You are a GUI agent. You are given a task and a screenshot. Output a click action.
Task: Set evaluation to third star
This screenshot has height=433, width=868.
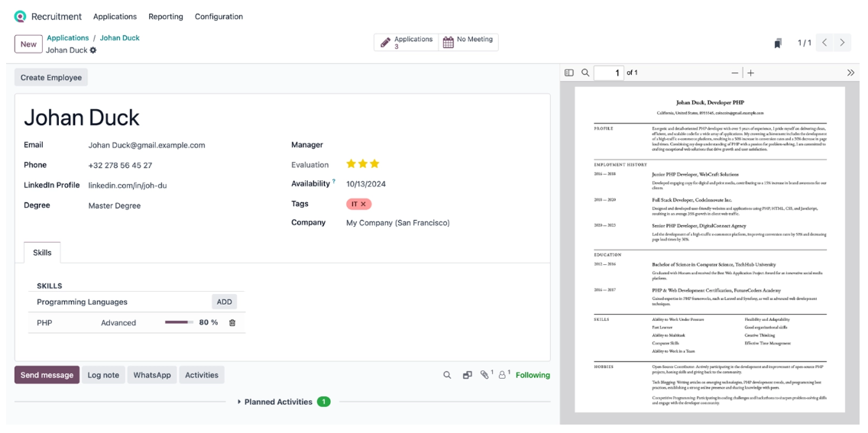(374, 163)
